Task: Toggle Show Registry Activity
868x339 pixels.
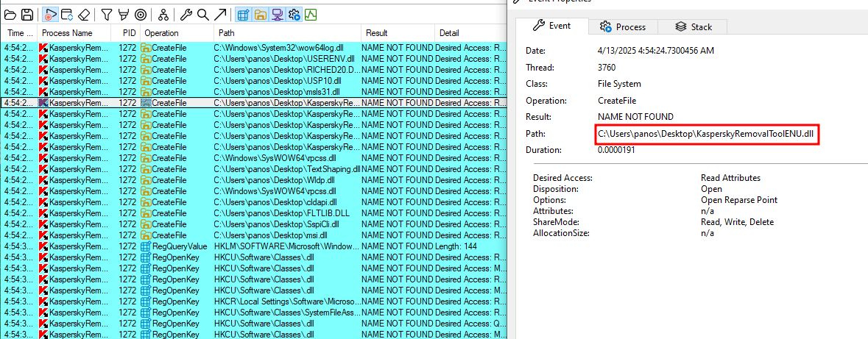Action: [x=242, y=15]
